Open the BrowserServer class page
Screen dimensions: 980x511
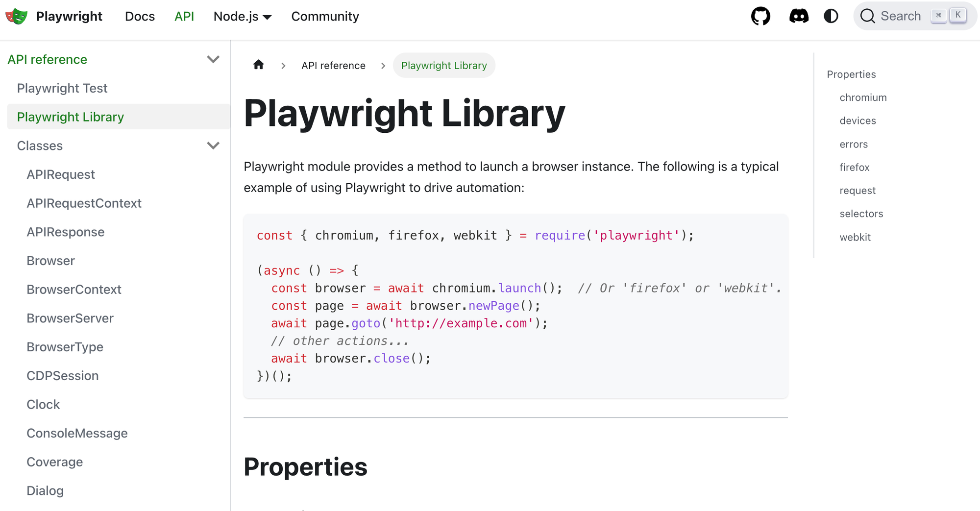coord(70,318)
